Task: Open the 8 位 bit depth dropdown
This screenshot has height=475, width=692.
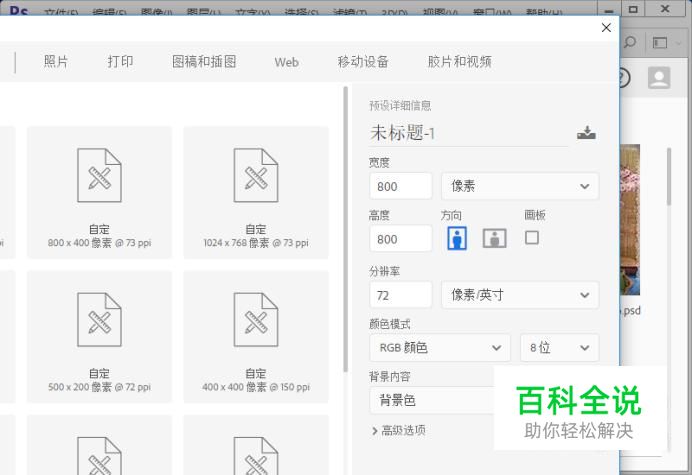Action: tap(560, 348)
